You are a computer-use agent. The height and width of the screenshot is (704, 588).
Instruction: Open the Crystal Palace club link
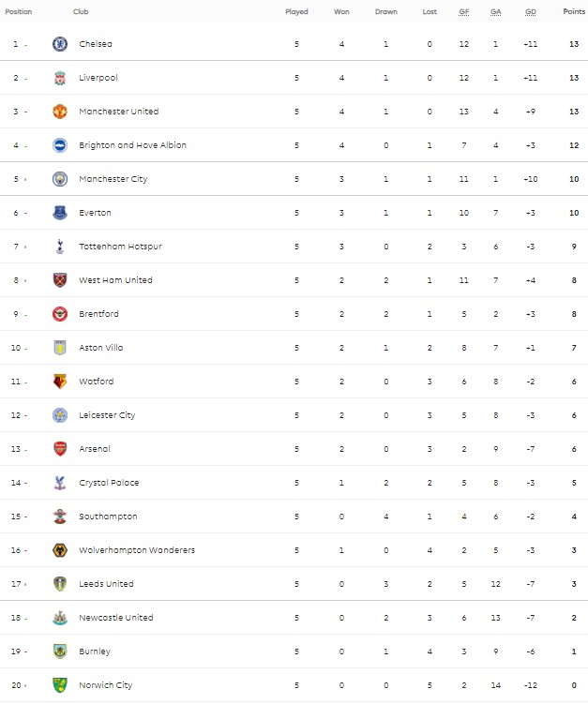tap(109, 483)
